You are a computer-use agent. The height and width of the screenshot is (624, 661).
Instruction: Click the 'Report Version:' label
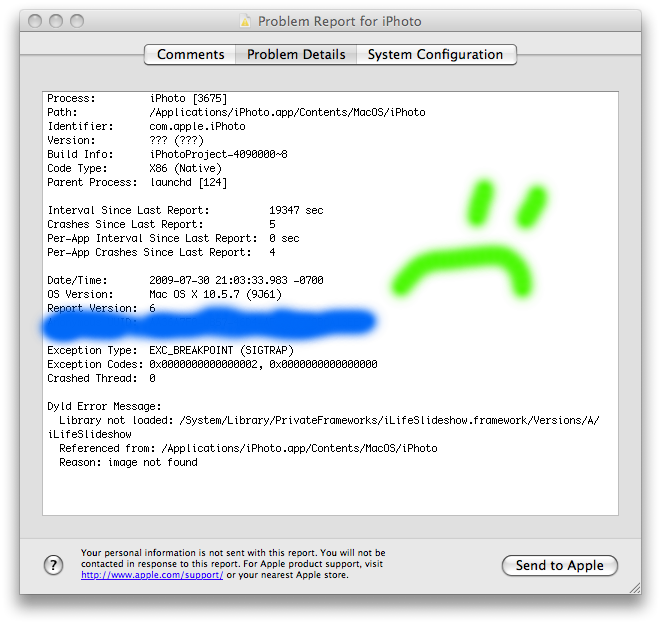92,308
